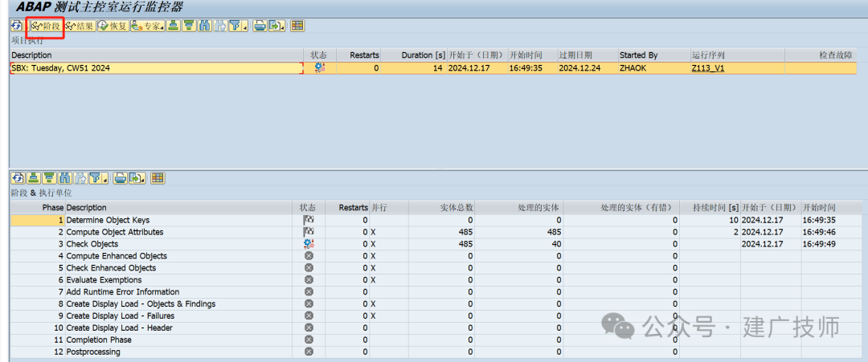Refresh the phases list in lower toolbar
Screen dimensions: 868x362
[17, 178]
